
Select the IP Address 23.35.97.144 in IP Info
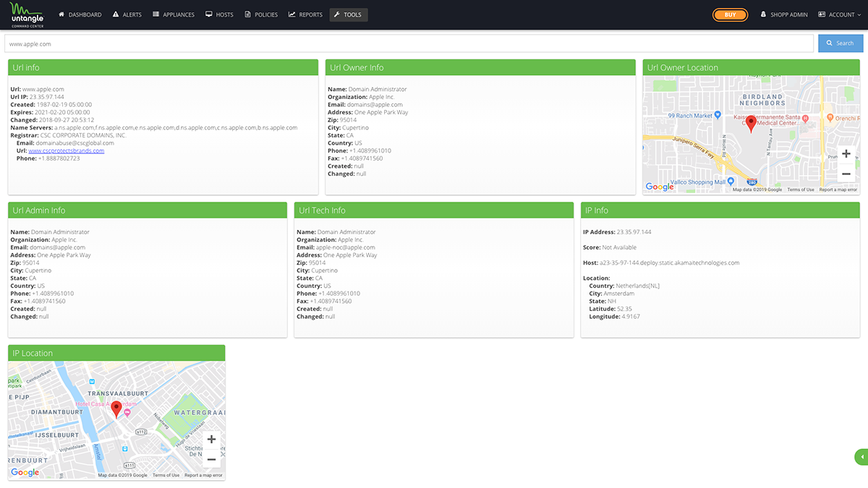point(633,232)
